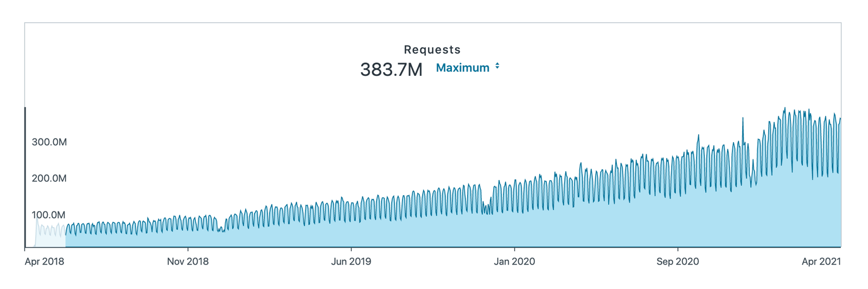Click the up-down arrows beside Maximum
Image resolution: width=868 pixels, height=289 pixels.
coord(497,66)
